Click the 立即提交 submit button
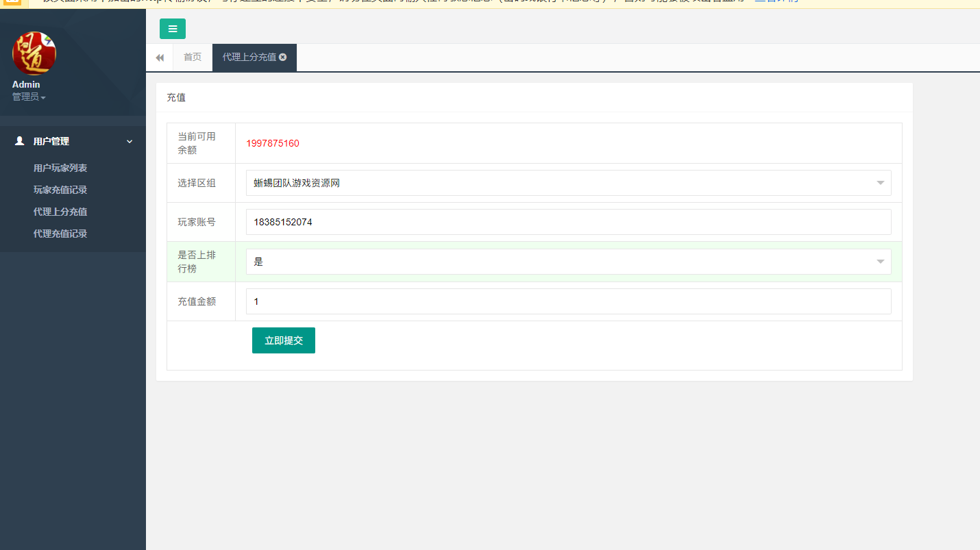This screenshot has width=980, height=550. [x=283, y=340]
